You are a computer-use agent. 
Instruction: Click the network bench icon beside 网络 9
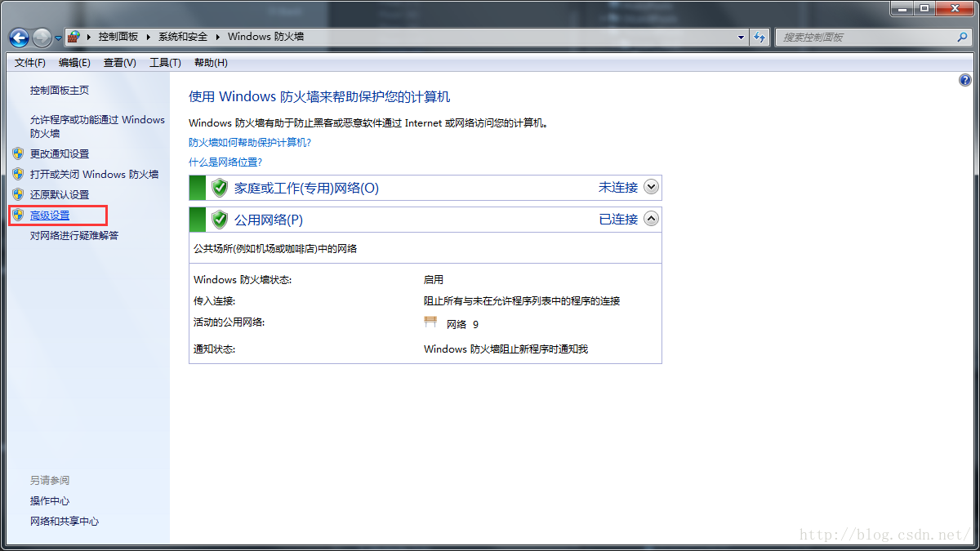[431, 322]
